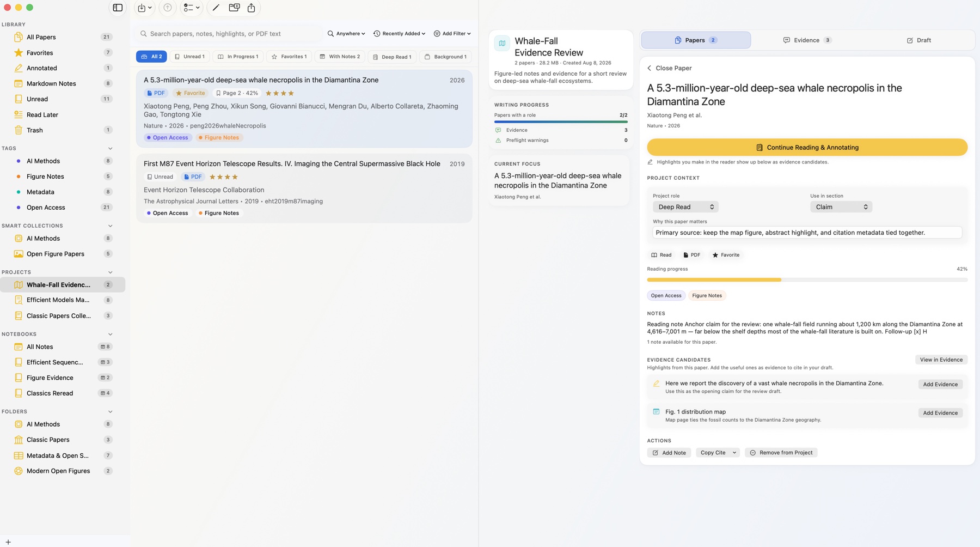The width and height of the screenshot is (980, 547).
Task: Click the back chevron next to Close Paper
Action: (x=650, y=68)
